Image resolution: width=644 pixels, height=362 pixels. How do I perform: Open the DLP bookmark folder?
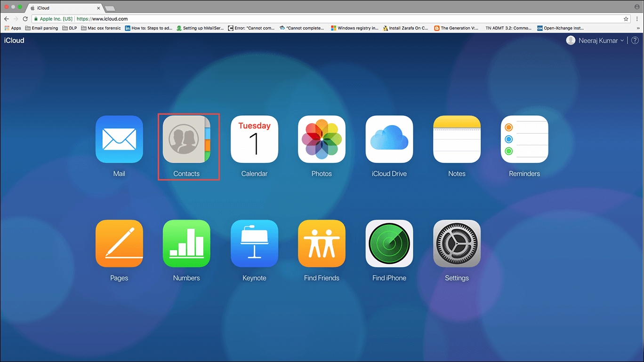[69, 28]
